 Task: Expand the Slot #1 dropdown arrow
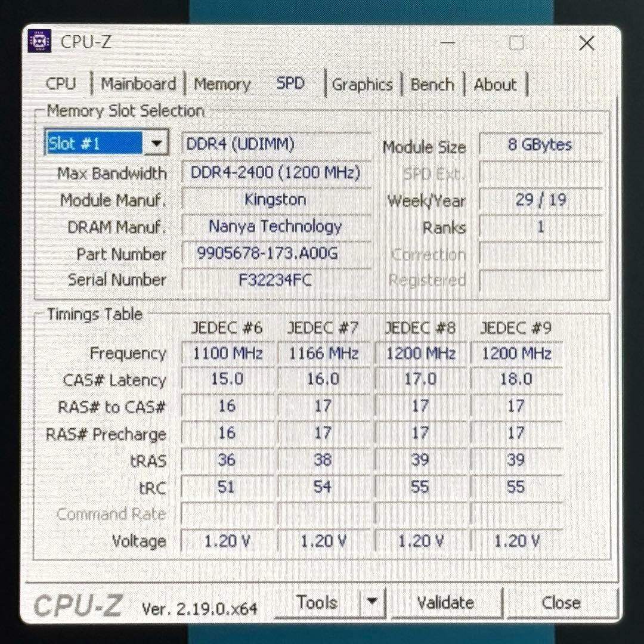coord(156,143)
